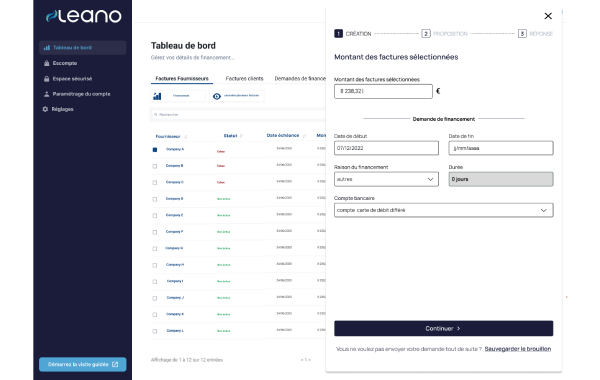Click Sauvegarder le brouillon link
The image size is (600, 380).
point(518,349)
